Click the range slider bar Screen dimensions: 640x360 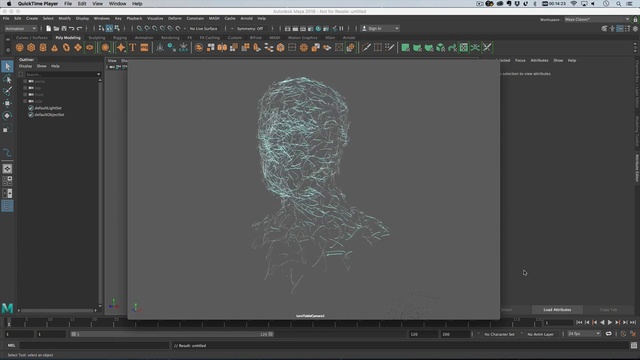click(172, 334)
